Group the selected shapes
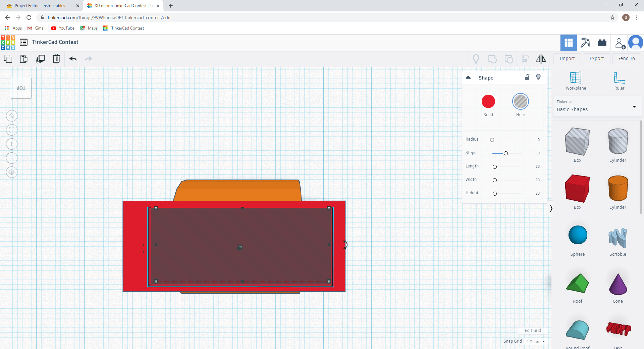The image size is (644, 349). (x=492, y=59)
